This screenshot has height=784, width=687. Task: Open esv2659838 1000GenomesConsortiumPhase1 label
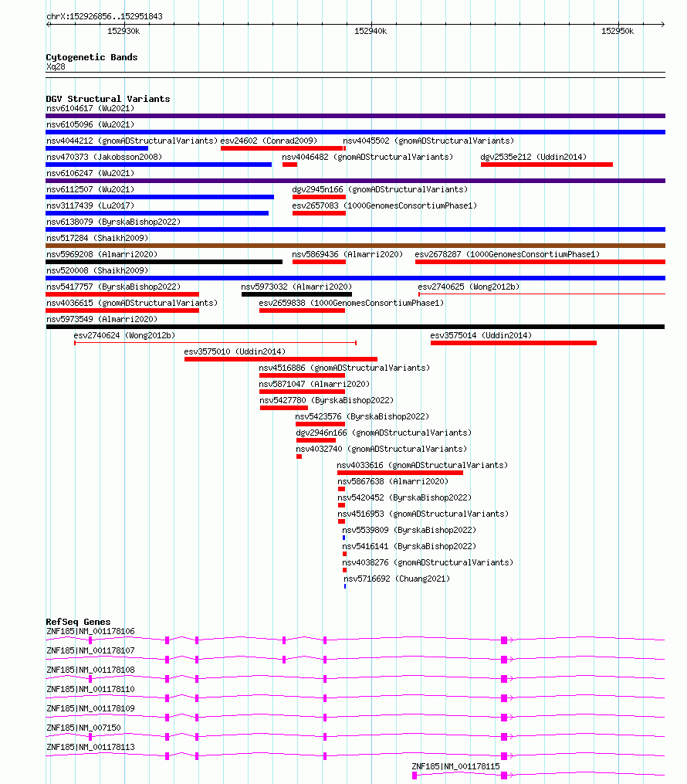click(351, 303)
